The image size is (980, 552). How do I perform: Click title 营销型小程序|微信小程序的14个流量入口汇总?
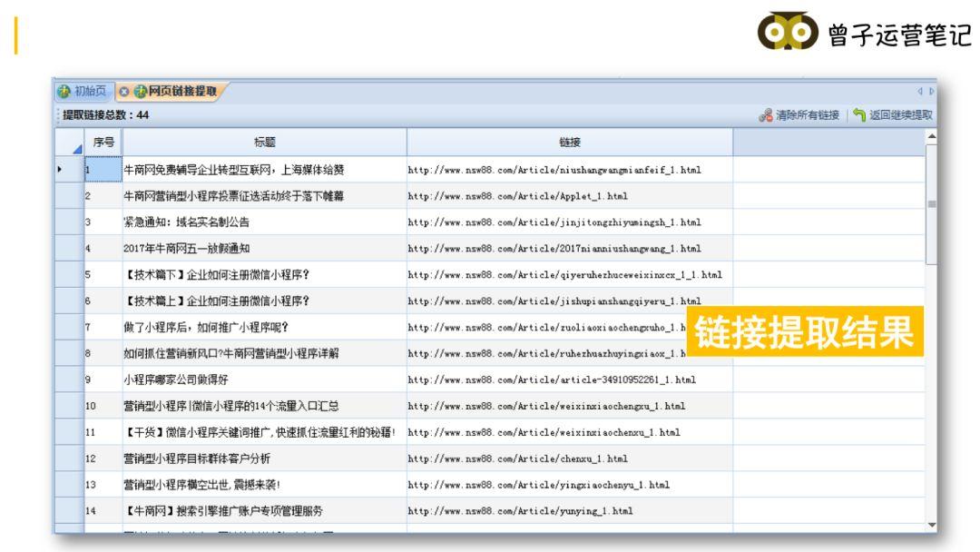click(x=231, y=406)
